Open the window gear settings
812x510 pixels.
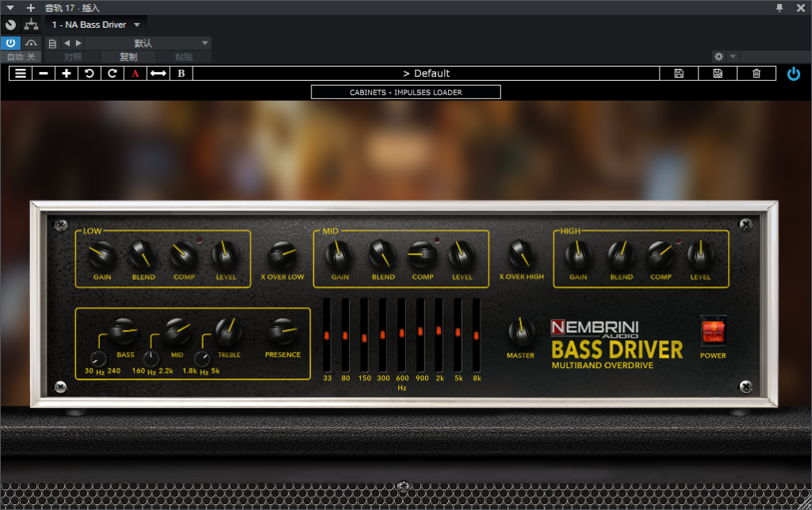click(x=718, y=56)
